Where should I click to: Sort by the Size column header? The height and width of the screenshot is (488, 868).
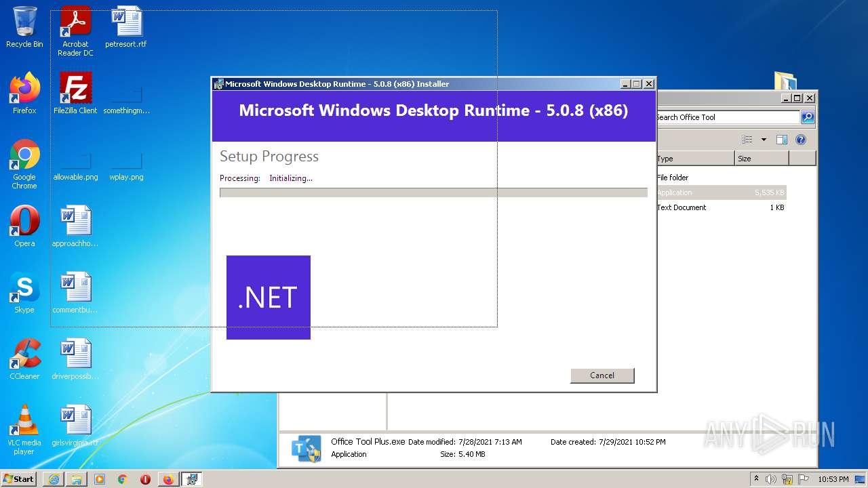pyautogui.click(x=762, y=159)
